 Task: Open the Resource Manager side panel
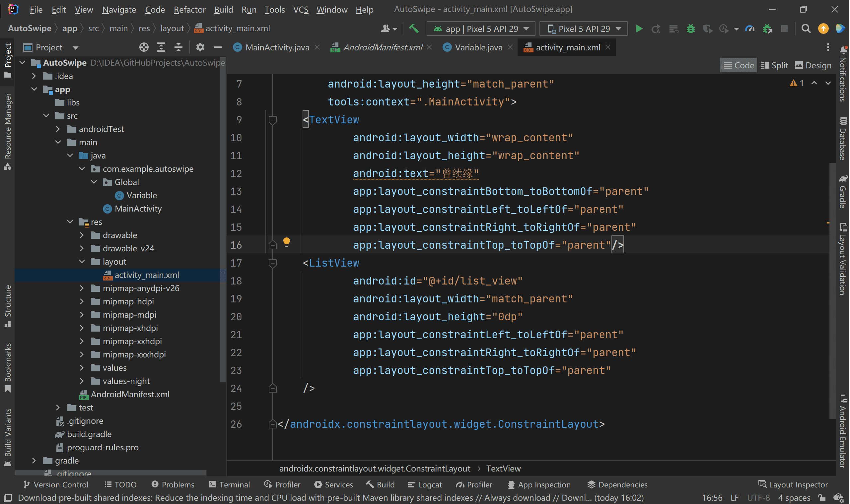coord(8,131)
